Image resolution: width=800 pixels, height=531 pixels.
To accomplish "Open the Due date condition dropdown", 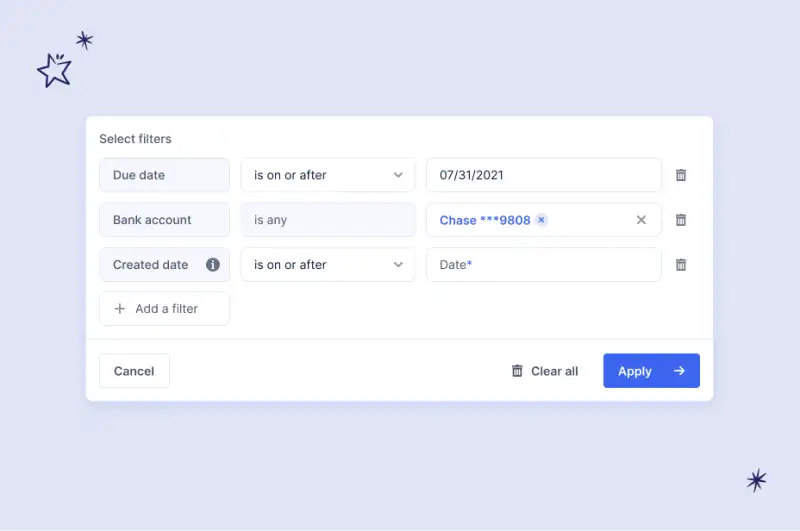I will 327,175.
